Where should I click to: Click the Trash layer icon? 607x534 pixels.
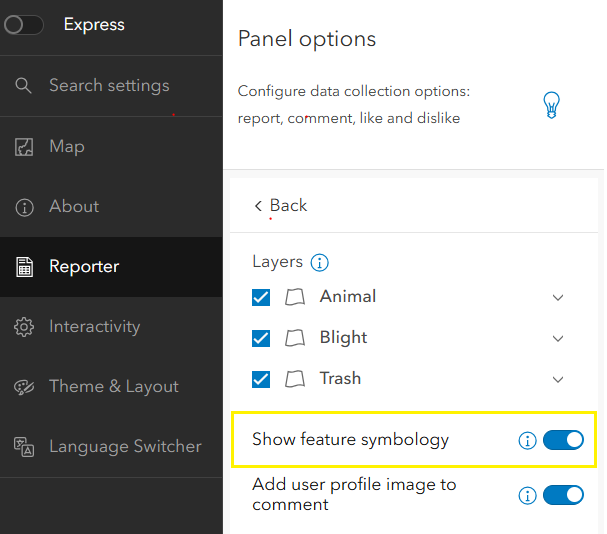(294, 379)
